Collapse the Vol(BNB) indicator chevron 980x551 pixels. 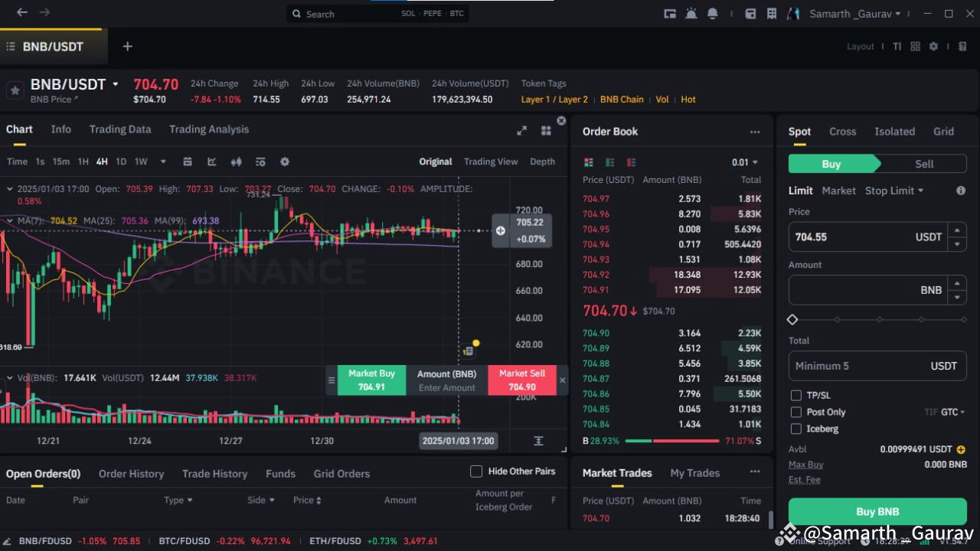[x=9, y=378]
